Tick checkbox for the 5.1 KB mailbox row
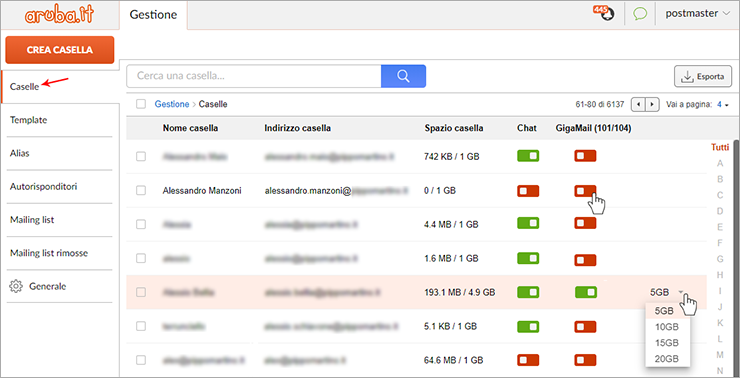This screenshot has height=378, width=740. (141, 326)
